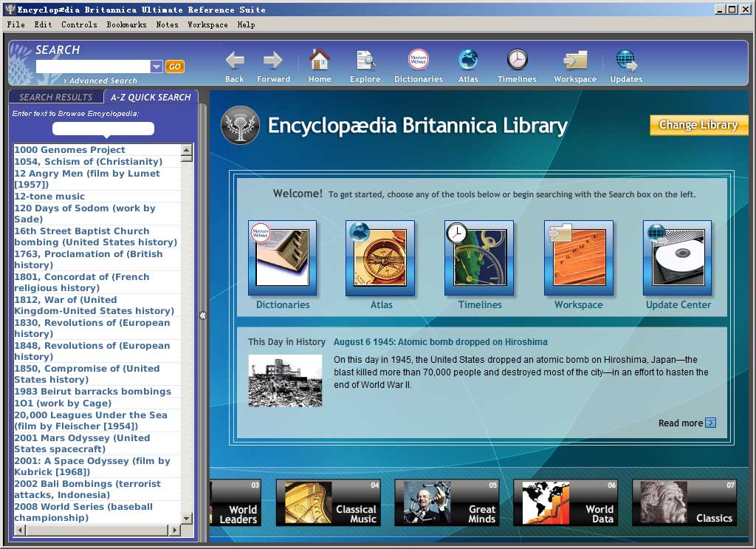Viewport: 756px width, 549px height.
Task: Switch to SEARCH RESULTS tab
Action: click(x=56, y=97)
